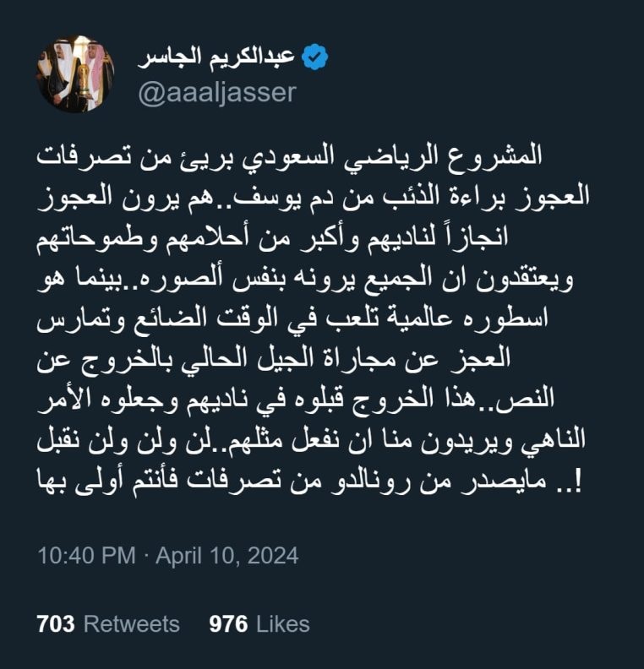Click the 10:40 PM timestamp
The image size is (644, 669).
click(87, 556)
